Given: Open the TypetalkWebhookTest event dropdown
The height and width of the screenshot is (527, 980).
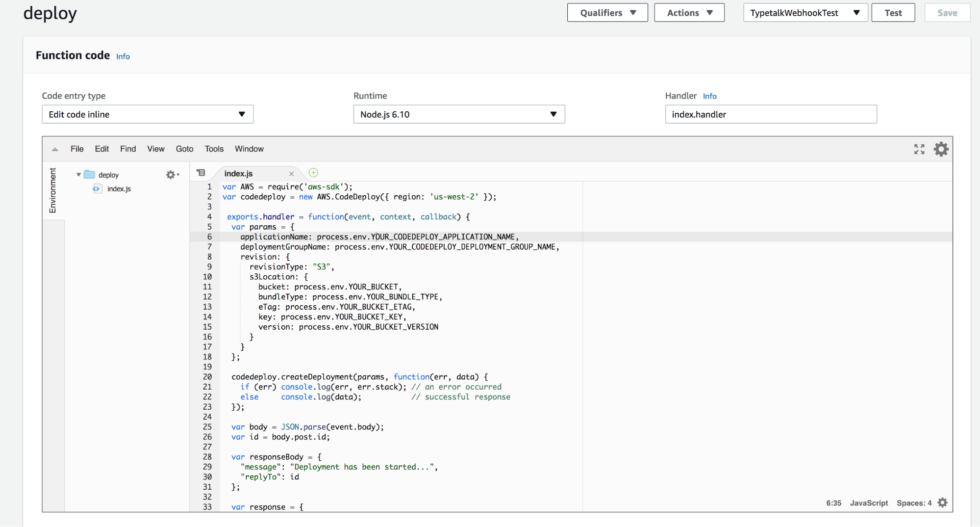Looking at the screenshot, I should point(805,13).
